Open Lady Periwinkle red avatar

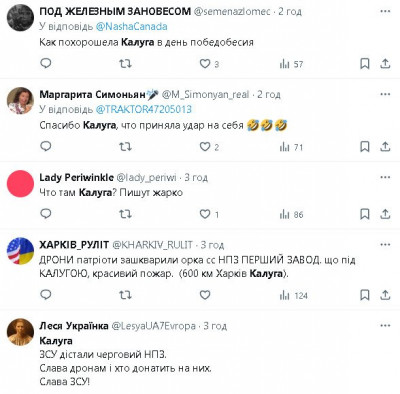point(20,184)
